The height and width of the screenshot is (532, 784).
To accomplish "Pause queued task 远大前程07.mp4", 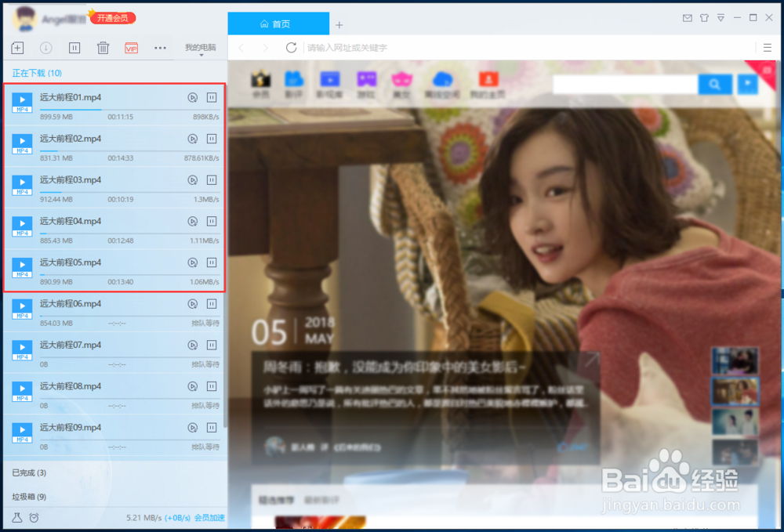I will [x=212, y=346].
